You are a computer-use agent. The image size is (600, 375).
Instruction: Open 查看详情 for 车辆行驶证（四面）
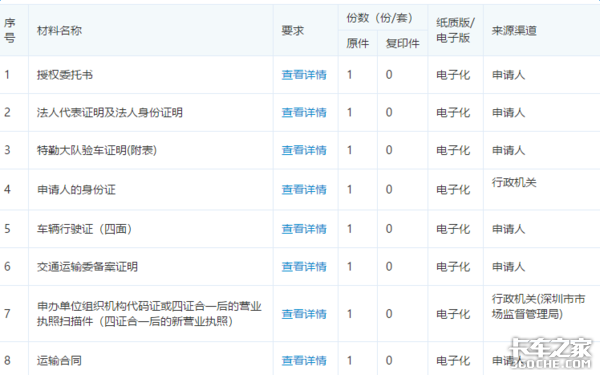pos(304,229)
